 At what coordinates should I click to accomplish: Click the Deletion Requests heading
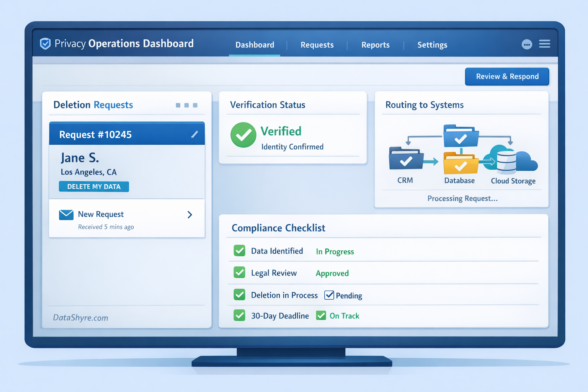tap(93, 105)
